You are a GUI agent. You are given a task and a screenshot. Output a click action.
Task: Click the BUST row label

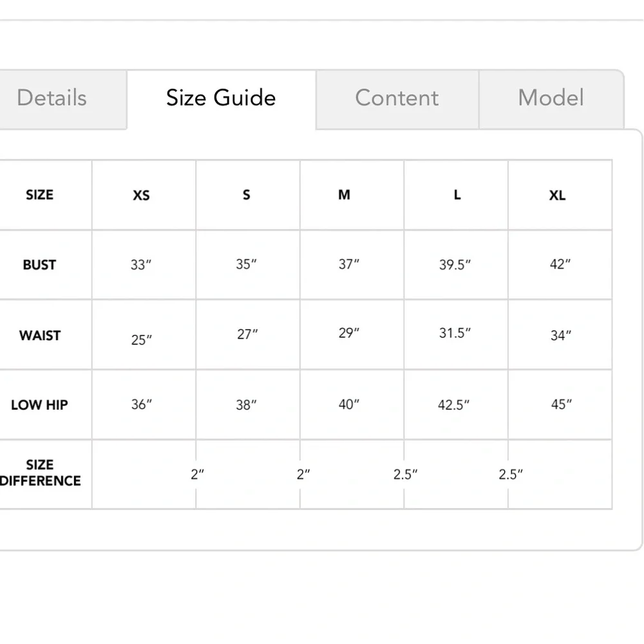tap(39, 265)
